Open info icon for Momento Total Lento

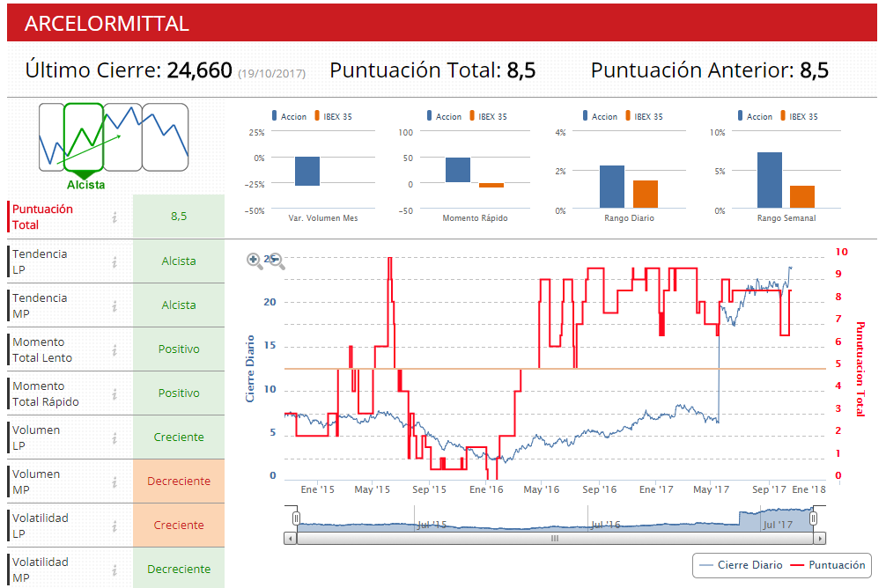coord(114,349)
